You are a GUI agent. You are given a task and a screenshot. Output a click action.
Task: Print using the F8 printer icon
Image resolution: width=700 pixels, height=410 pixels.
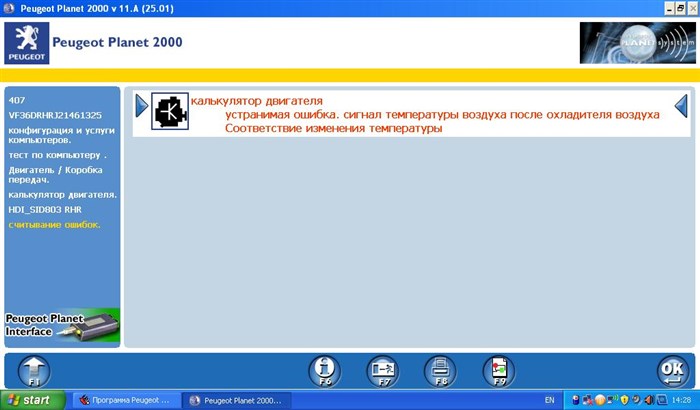pyautogui.click(x=439, y=369)
